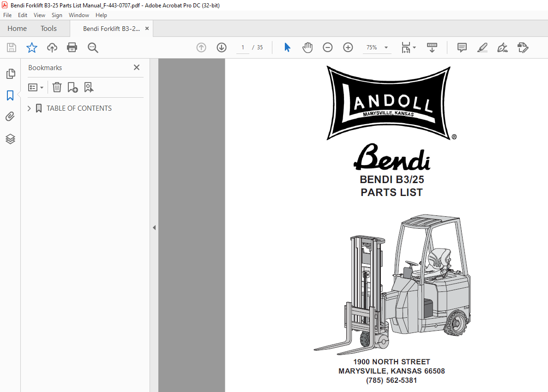
Task: Switch to the Tools tab
Action: point(48,29)
